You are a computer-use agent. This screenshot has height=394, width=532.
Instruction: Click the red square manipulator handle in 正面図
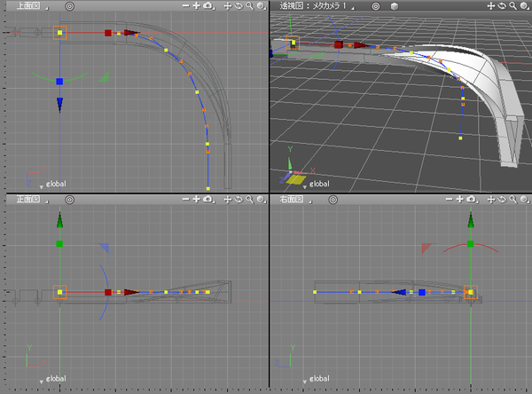pos(108,293)
